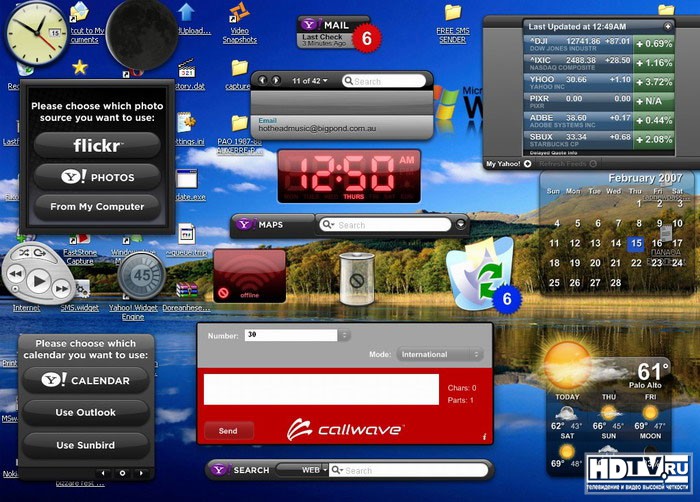Toggle repeat in the media player widget
700x502 pixels.
pyautogui.click(x=40, y=253)
